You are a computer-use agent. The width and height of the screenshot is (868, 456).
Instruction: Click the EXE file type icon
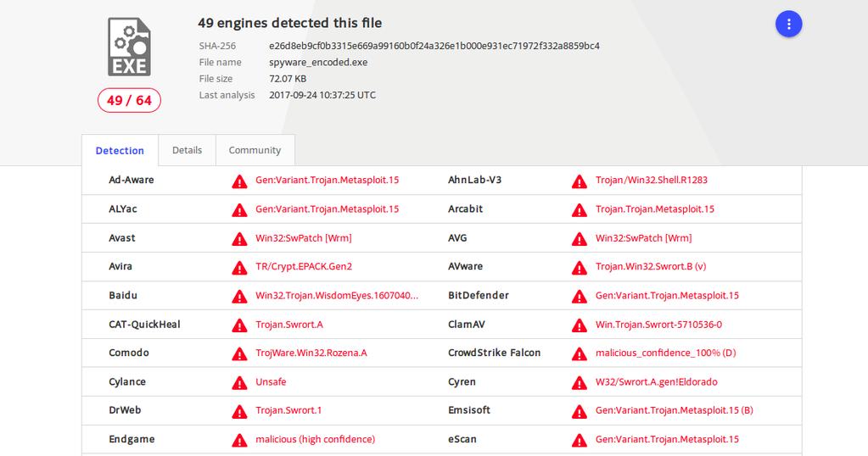(x=129, y=47)
